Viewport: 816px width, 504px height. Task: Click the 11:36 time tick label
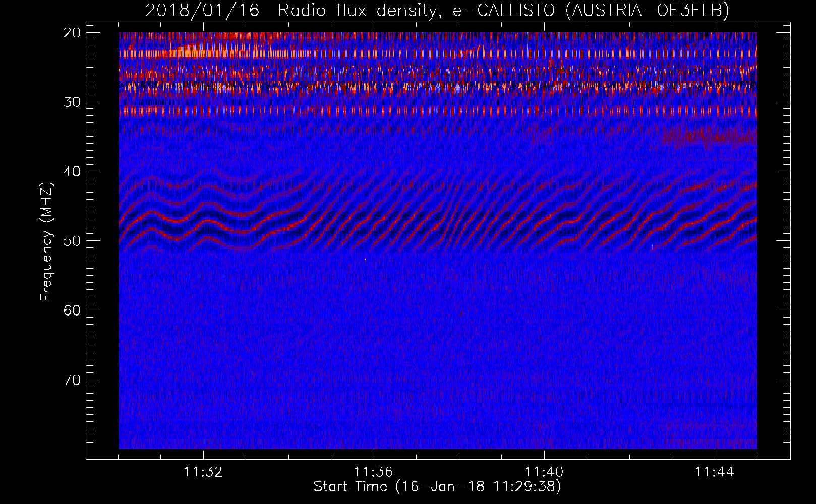click(374, 472)
